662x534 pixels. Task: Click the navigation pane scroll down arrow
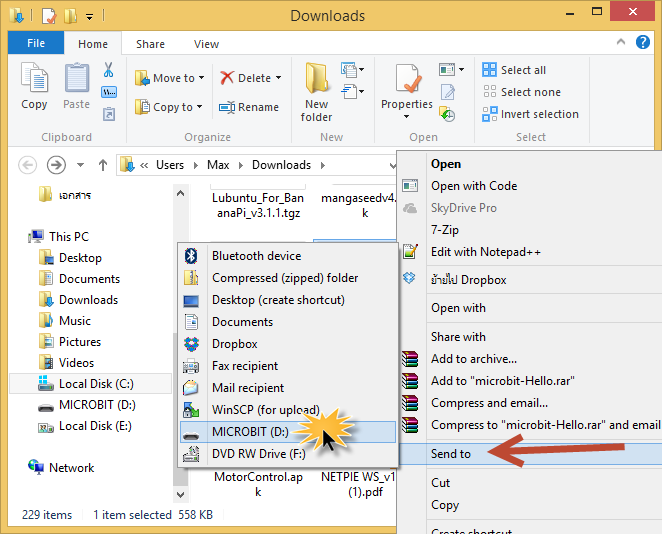[180, 494]
